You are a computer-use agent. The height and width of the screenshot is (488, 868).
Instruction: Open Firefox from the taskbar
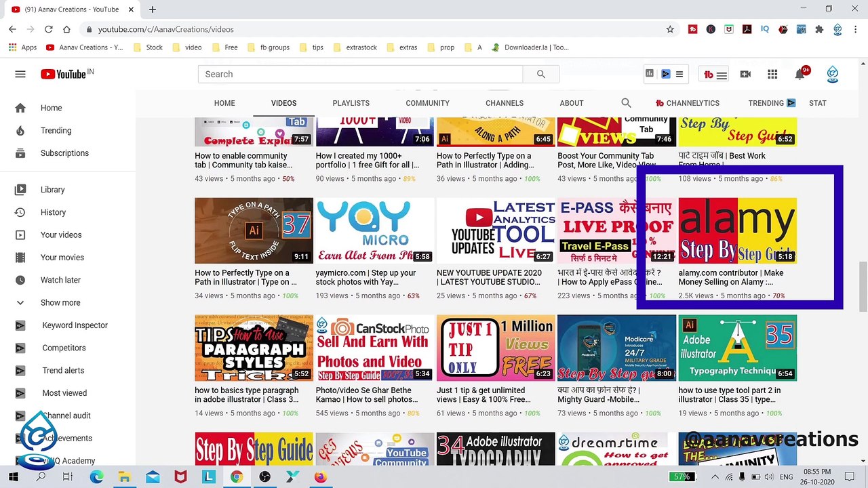(x=320, y=477)
